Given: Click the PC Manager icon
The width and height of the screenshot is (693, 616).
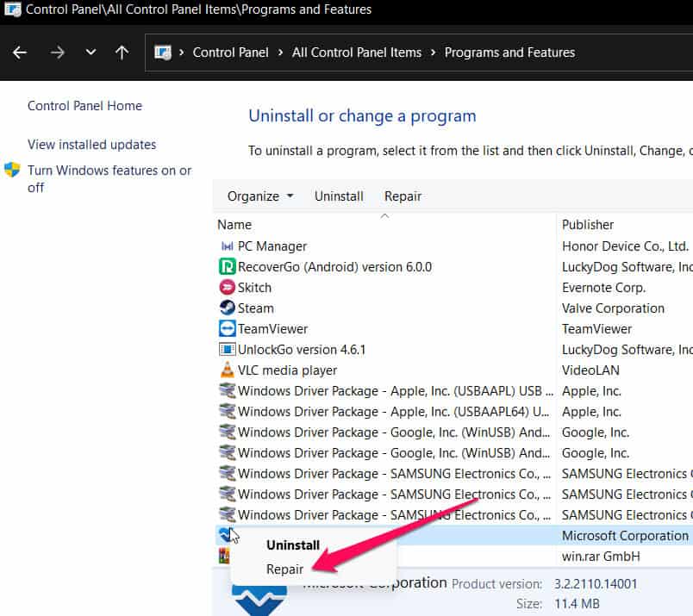Looking at the screenshot, I should 228,246.
